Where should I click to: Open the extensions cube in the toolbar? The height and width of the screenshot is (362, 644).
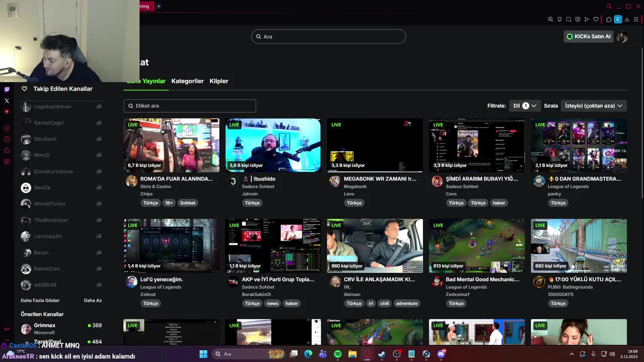click(609, 20)
